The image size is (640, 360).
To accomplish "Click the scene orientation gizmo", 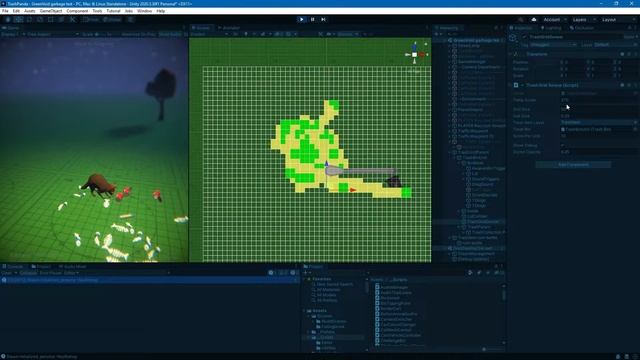I will [415, 54].
